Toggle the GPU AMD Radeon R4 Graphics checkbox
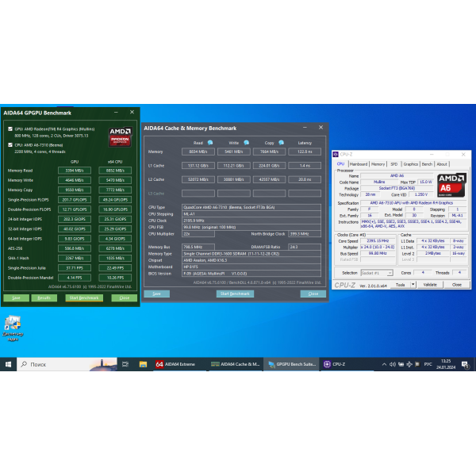 10,129
